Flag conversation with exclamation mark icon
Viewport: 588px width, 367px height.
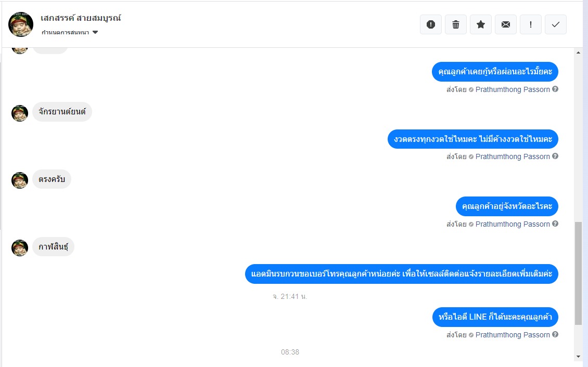[x=531, y=24]
